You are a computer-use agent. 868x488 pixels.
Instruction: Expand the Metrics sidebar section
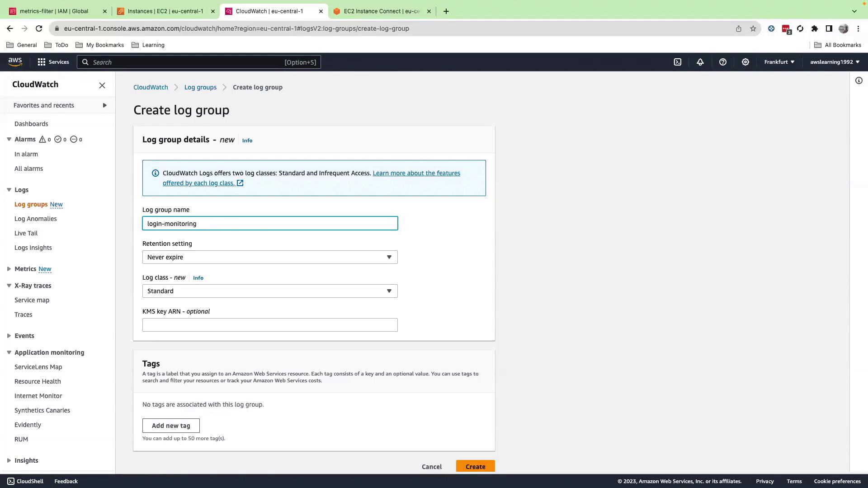9,269
